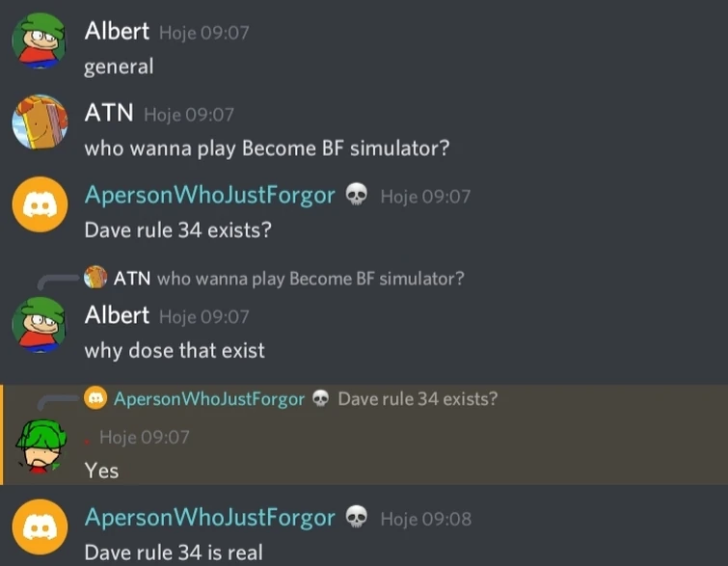This screenshot has width=728, height=566.
Task: Click the 'Hoje 09:08' timestamp
Action: click(x=426, y=519)
